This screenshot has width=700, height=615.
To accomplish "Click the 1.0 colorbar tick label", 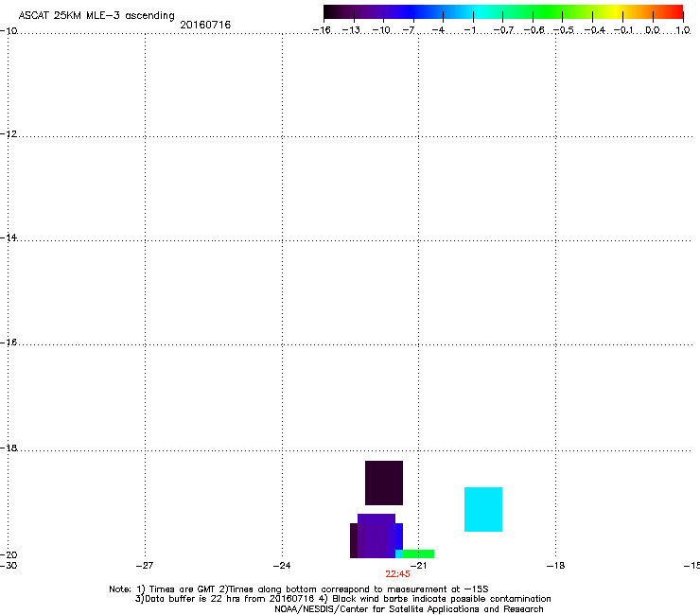I will click(x=683, y=30).
